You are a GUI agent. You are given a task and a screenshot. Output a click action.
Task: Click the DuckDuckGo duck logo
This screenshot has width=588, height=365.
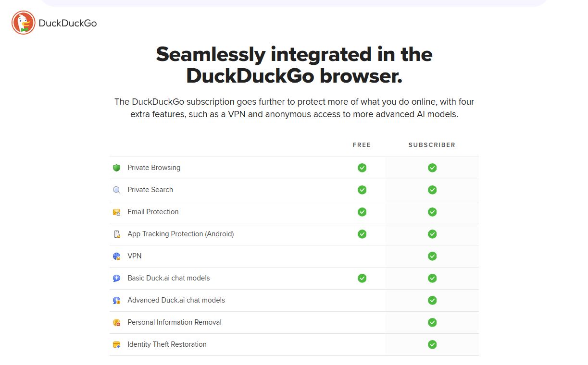[x=23, y=22]
